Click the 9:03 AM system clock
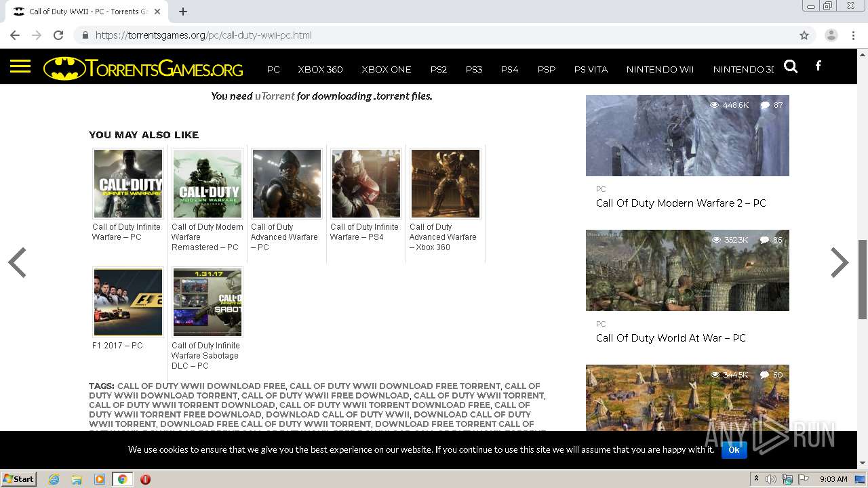 pos(833,479)
